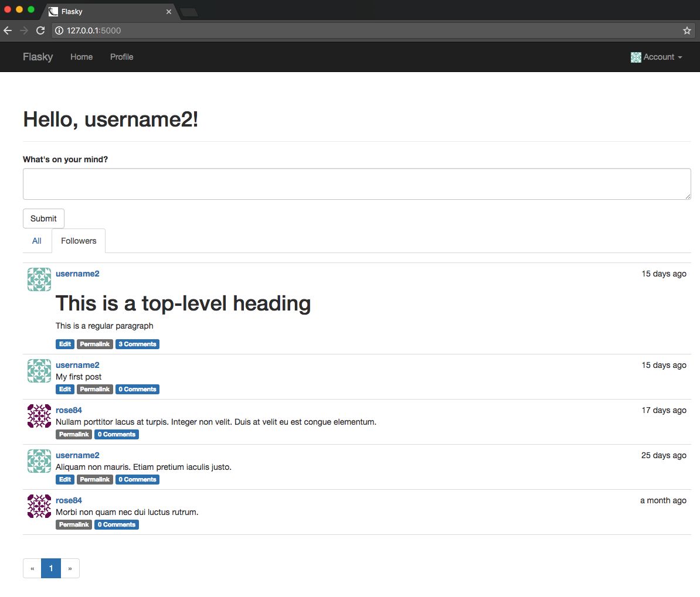Go to the next page using the » arrow
Viewport: 700px width, 597px height.
pyautogui.click(x=70, y=568)
